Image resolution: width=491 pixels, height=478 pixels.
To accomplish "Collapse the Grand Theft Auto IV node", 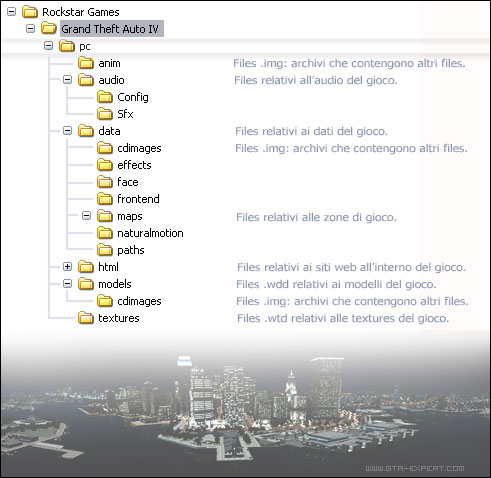I will [30, 29].
